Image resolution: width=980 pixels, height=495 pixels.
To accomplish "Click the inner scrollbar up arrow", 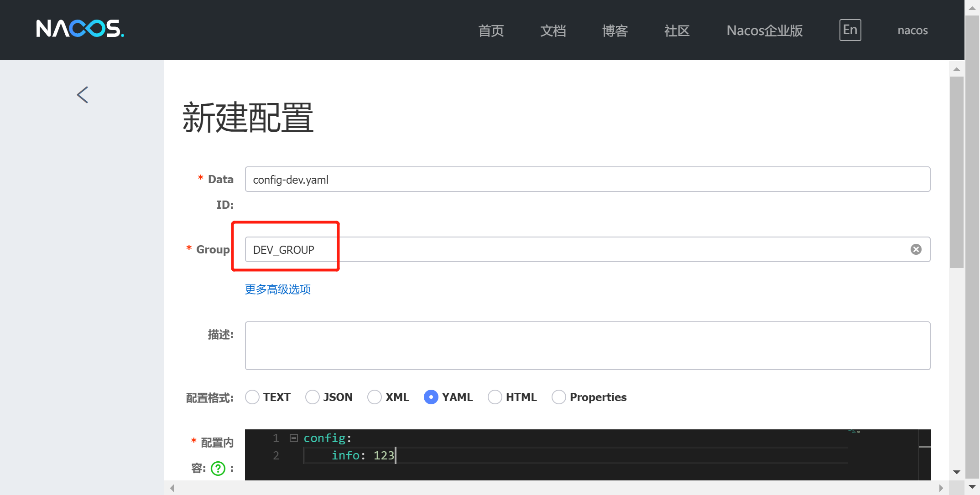I will pos(957,69).
